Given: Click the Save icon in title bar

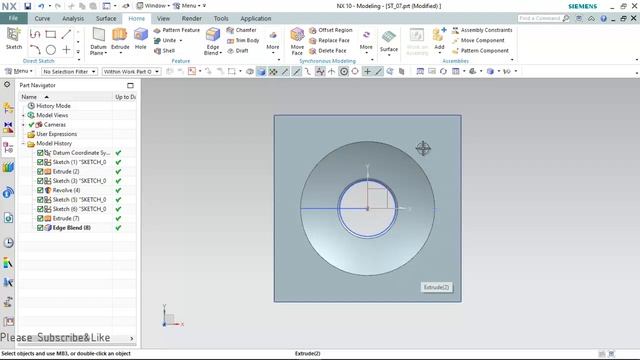Looking at the screenshot, I should click(x=27, y=6).
